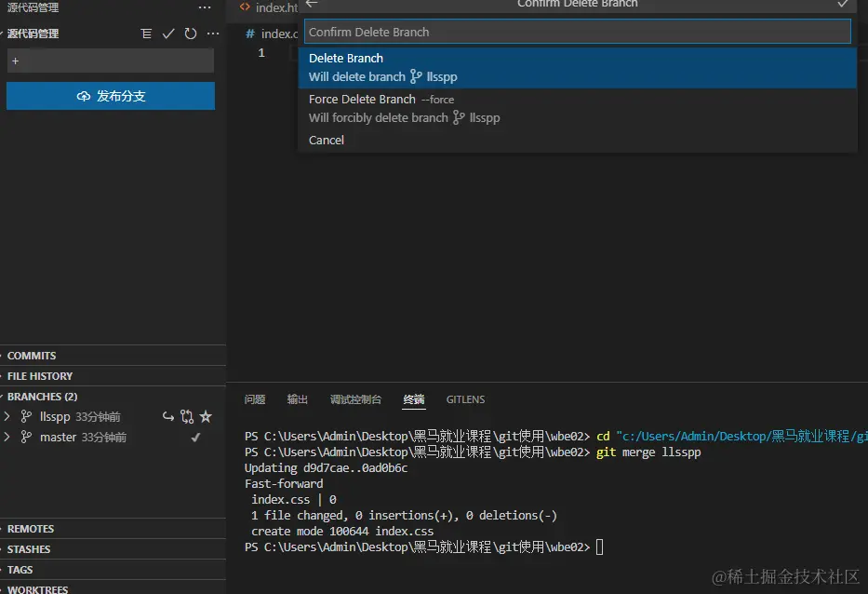Open top panel more actions ellipsis
This screenshot has width=868, height=594.
(205, 7)
